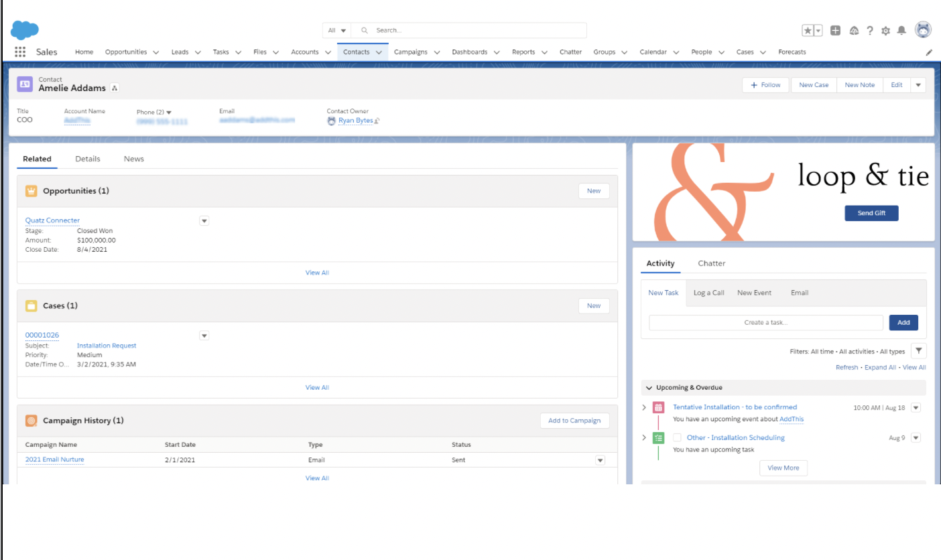Open the App Launcher grid icon

(20, 52)
